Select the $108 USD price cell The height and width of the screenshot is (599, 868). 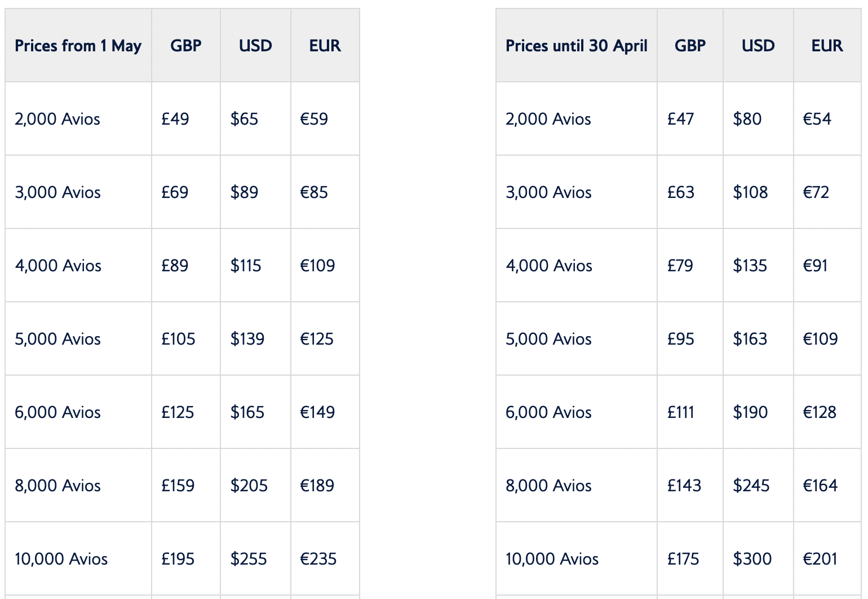click(750, 192)
